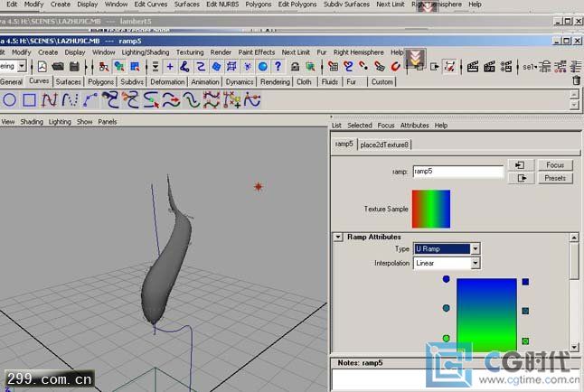Enable snap to view planes icon
584x392 pixels.
click(x=379, y=67)
